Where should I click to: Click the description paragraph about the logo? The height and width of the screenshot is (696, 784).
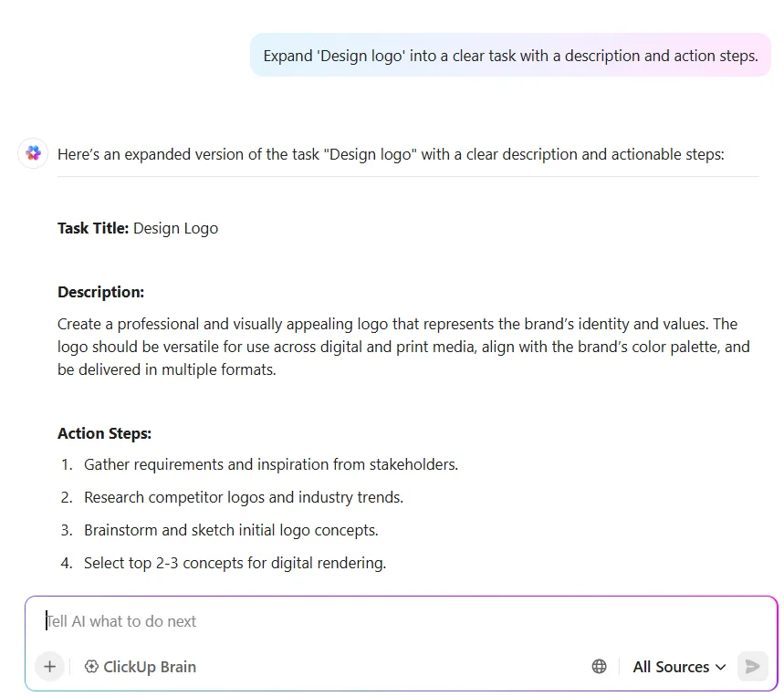point(403,347)
